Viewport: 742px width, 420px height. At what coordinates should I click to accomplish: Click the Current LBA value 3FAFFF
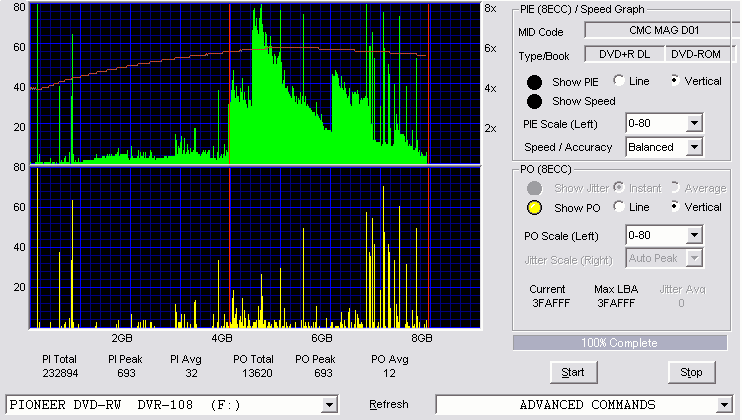tap(551, 303)
